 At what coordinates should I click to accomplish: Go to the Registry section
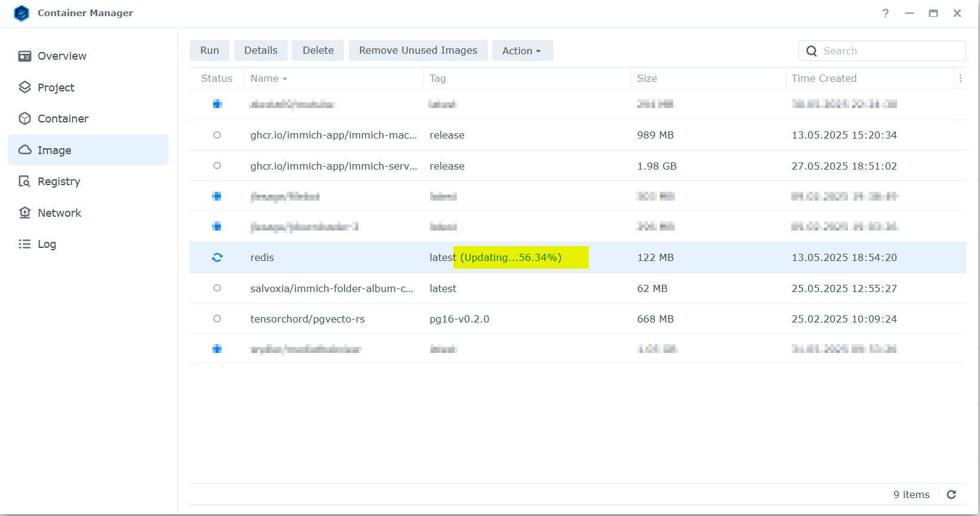tap(88, 182)
